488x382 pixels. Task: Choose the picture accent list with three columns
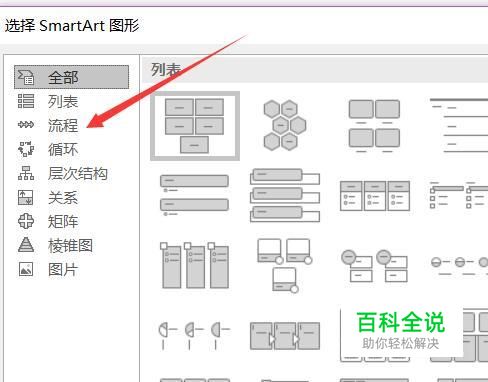point(195,265)
